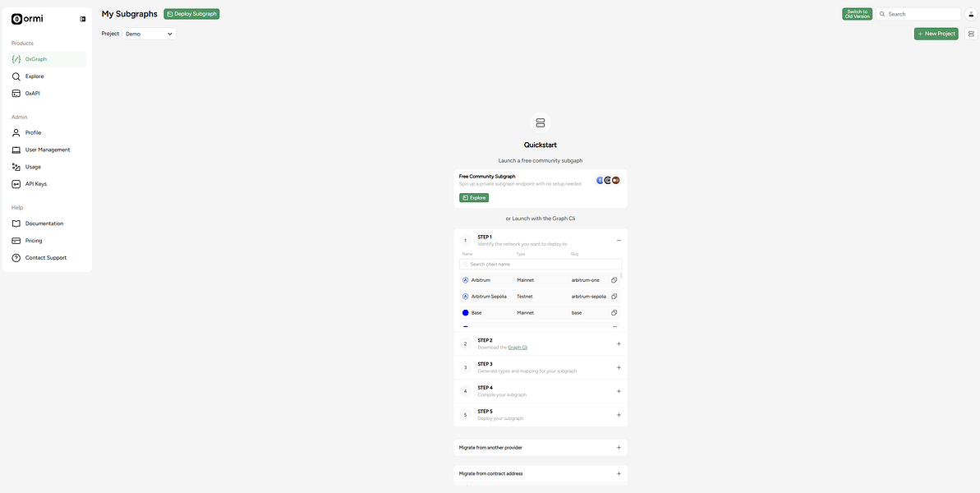Click the Arbitrum Sepolia chain logo
This screenshot has height=493, width=980.
466,296
